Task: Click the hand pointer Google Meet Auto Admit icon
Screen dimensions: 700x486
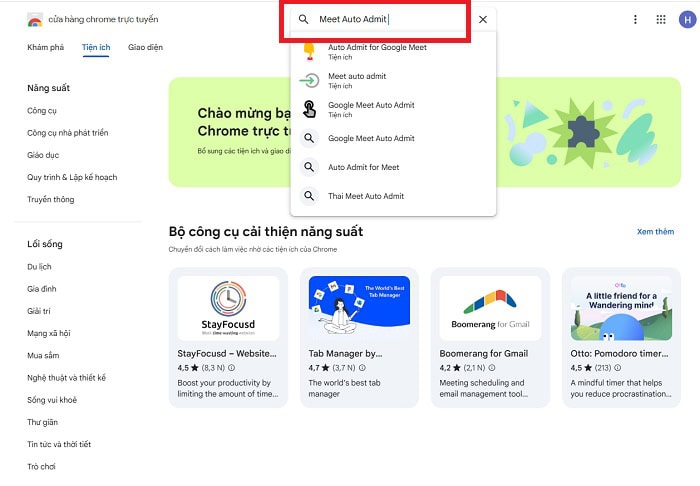Action: (309, 109)
